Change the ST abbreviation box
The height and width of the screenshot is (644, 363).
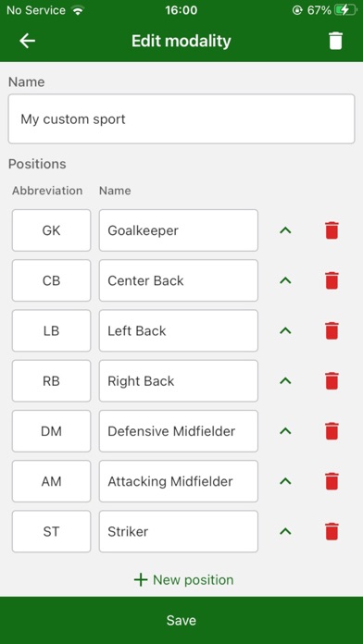click(51, 531)
